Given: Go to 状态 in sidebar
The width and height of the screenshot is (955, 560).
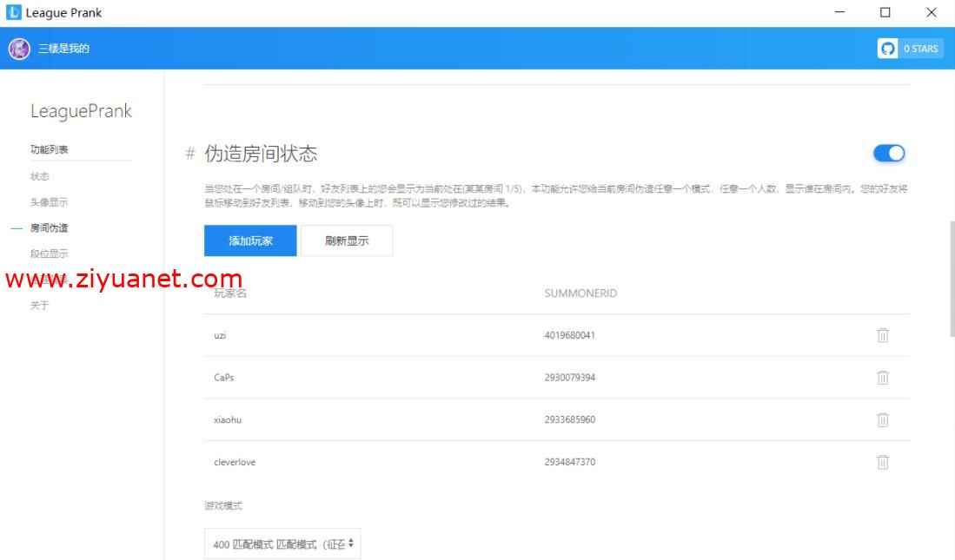Looking at the screenshot, I should tap(40, 176).
